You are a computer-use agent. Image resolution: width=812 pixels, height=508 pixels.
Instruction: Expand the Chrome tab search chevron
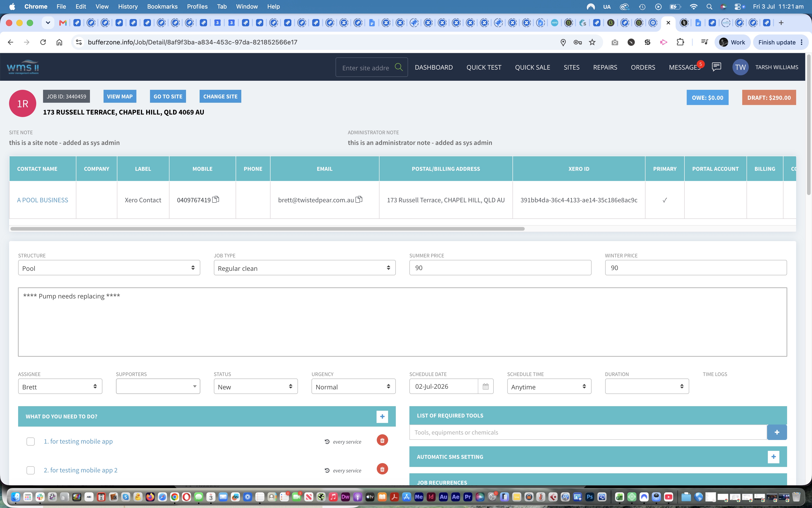pos(48,22)
